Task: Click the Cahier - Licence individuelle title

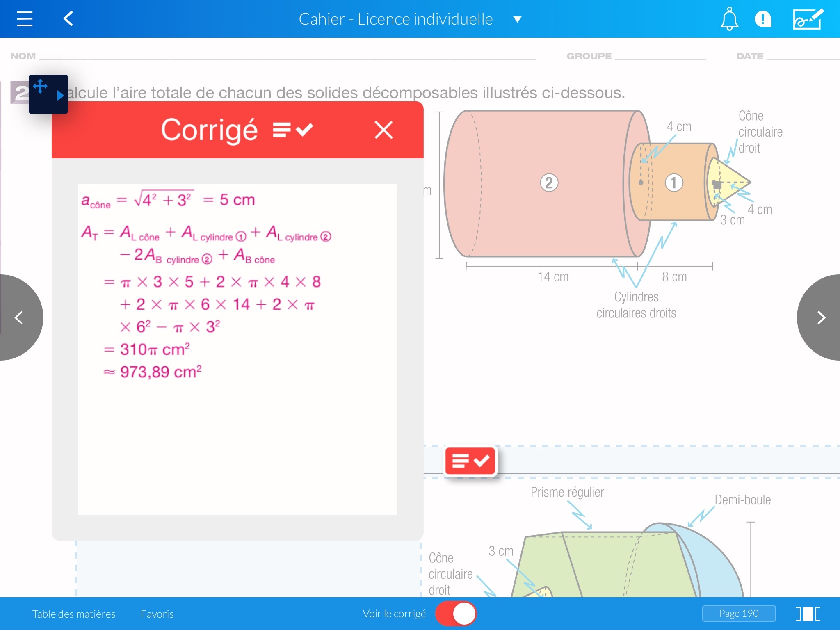Action: coord(395,19)
